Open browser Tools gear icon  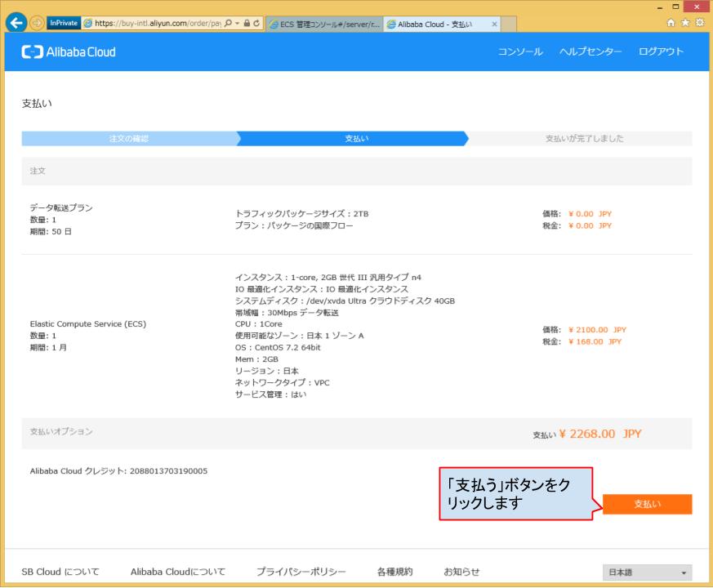(x=700, y=22)
